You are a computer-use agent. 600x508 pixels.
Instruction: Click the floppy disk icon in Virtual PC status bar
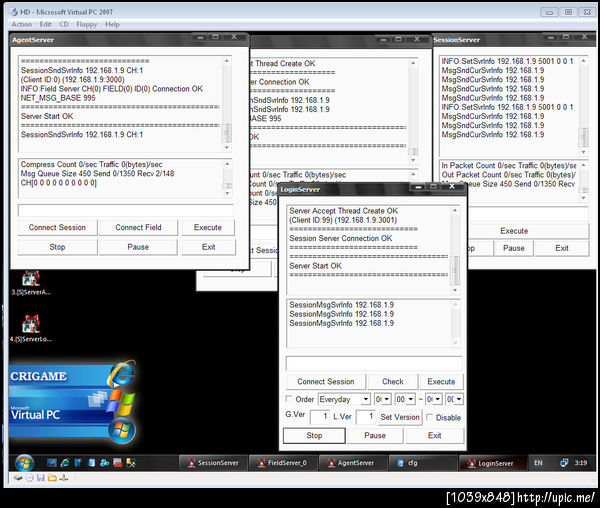coord(41,478)
